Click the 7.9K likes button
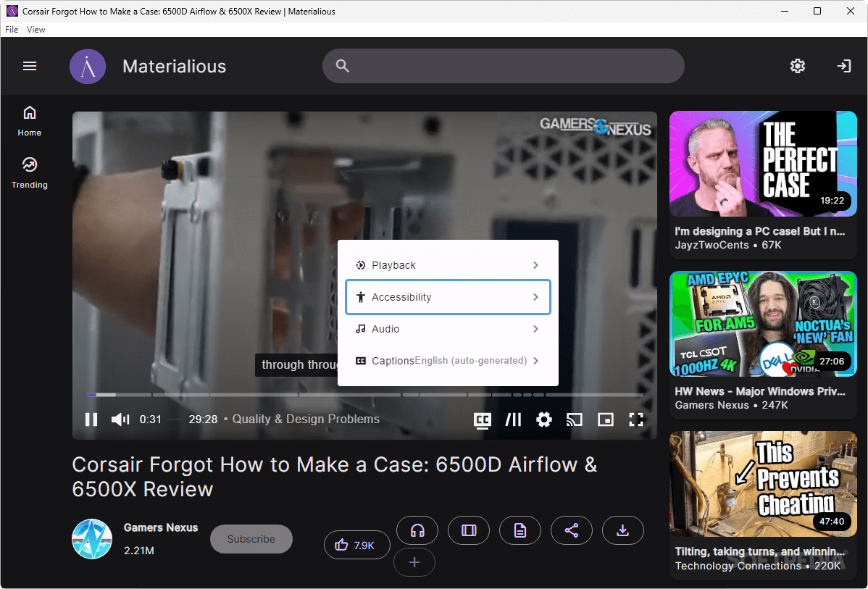Viewport: 868px width, 589px height. coord(356,546)
